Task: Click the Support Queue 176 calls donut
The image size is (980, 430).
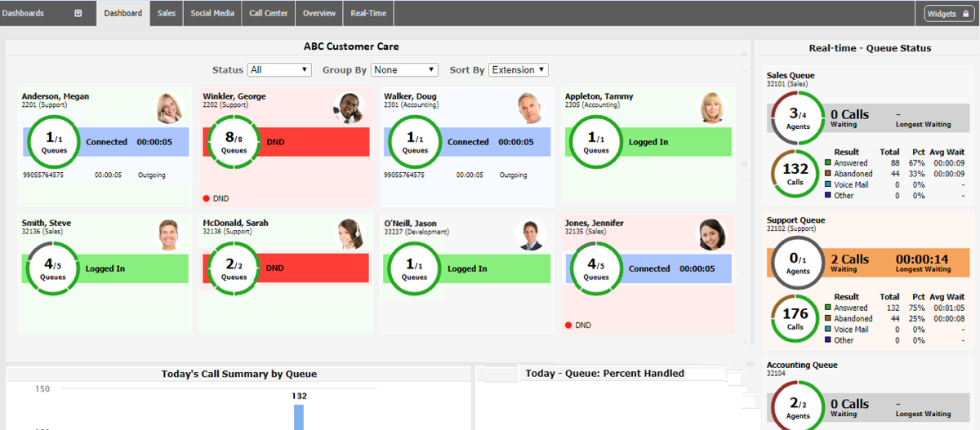Action: click(795, 318)
